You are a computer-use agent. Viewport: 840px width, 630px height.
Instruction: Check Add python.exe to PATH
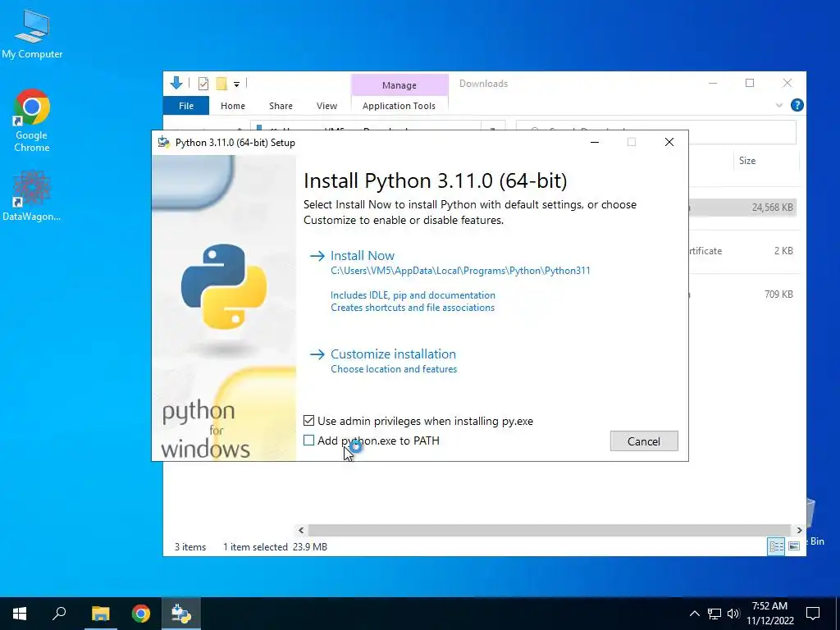308,441
